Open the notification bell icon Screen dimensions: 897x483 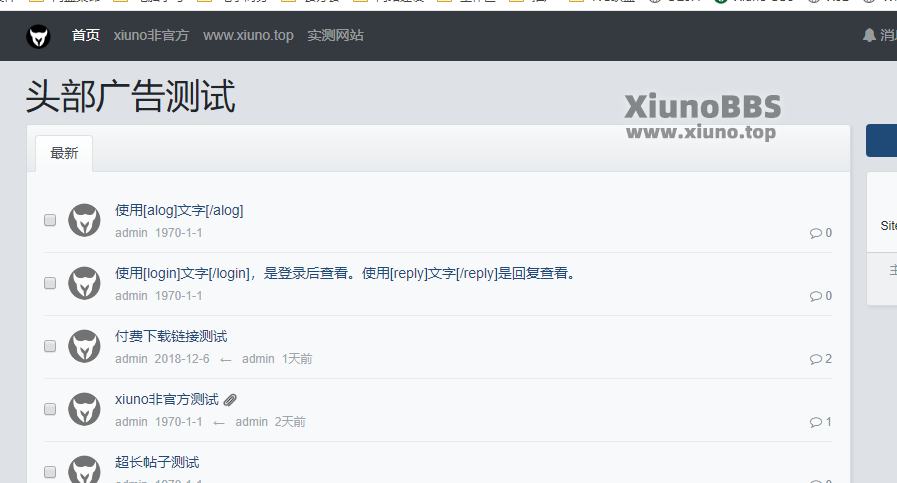pyautogui.click(x=869, y=35)
